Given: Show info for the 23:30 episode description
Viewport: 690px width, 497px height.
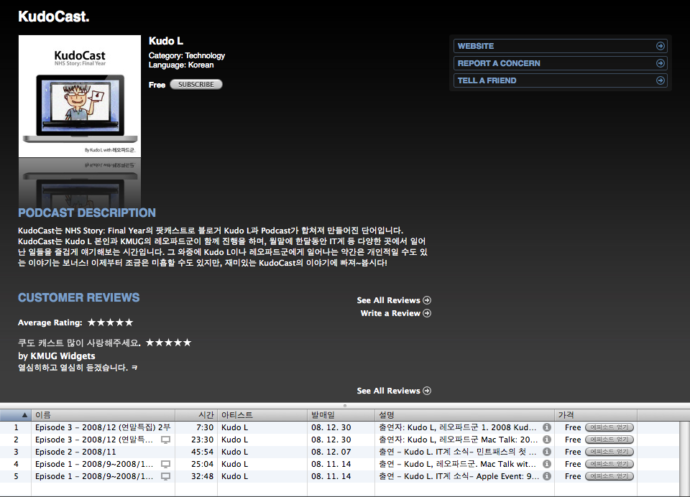Looking at the screenshot, I should tap(547, 440).
